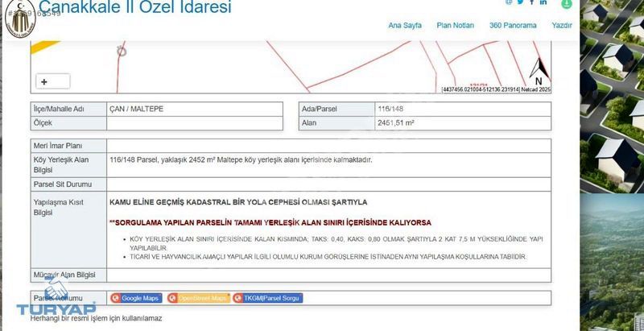Click the Çanakkale İl Özel İdaresi emblem logo

pyautogui.click(x=19, y=18)
